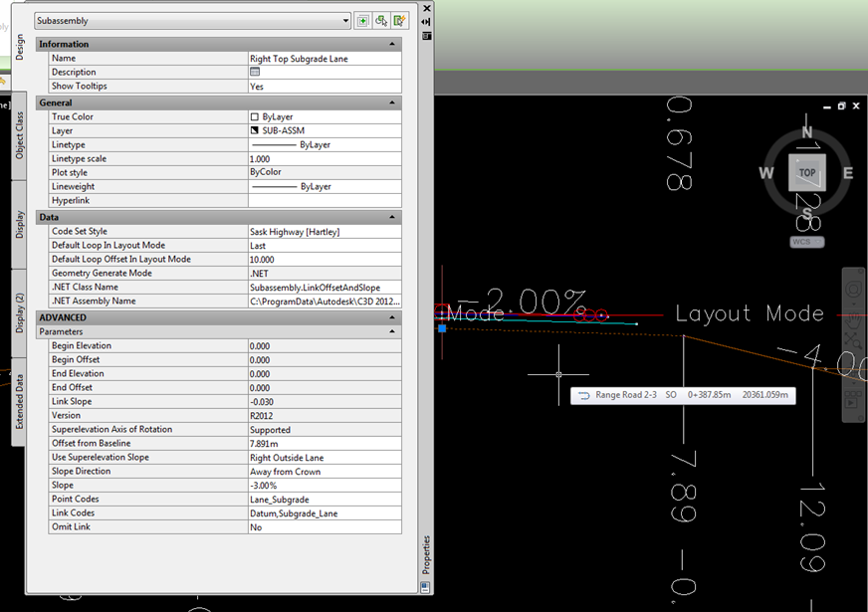The image size is (868, 612).
Task: Click the Auto-hide toggle on the palette titlebar
Action: tap(426, 21)
